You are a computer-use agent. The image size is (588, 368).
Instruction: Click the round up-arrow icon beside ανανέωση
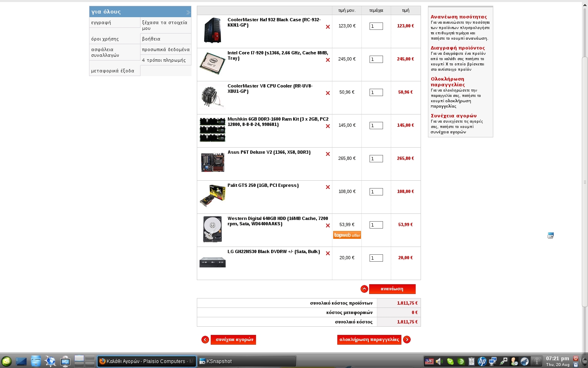coord(364,289)
